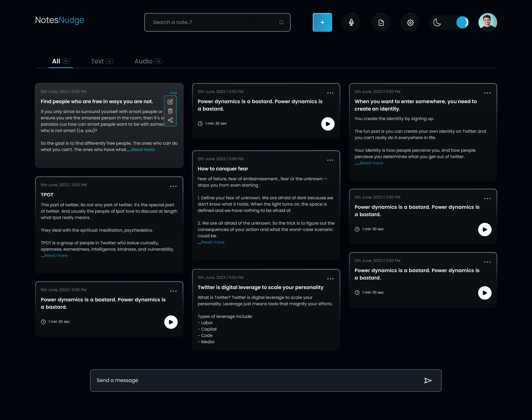Click the search magnifier icon

click(281, 22)
